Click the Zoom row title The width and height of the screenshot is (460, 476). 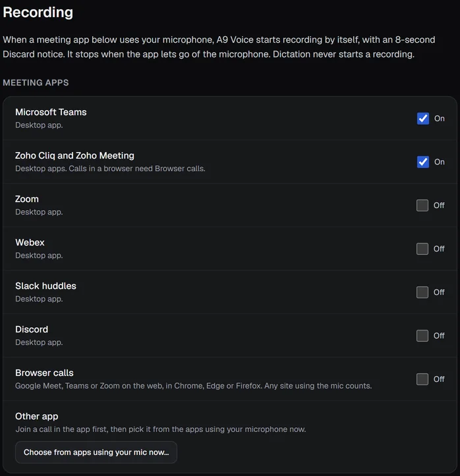pos(27,199)
